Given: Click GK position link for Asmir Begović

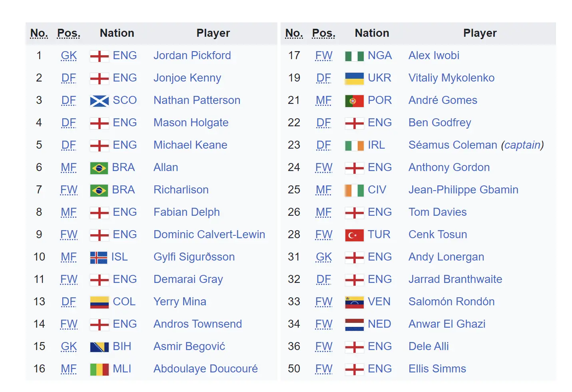Looking at the screenshot, I should pyautogui.click(x=69, y=346).
